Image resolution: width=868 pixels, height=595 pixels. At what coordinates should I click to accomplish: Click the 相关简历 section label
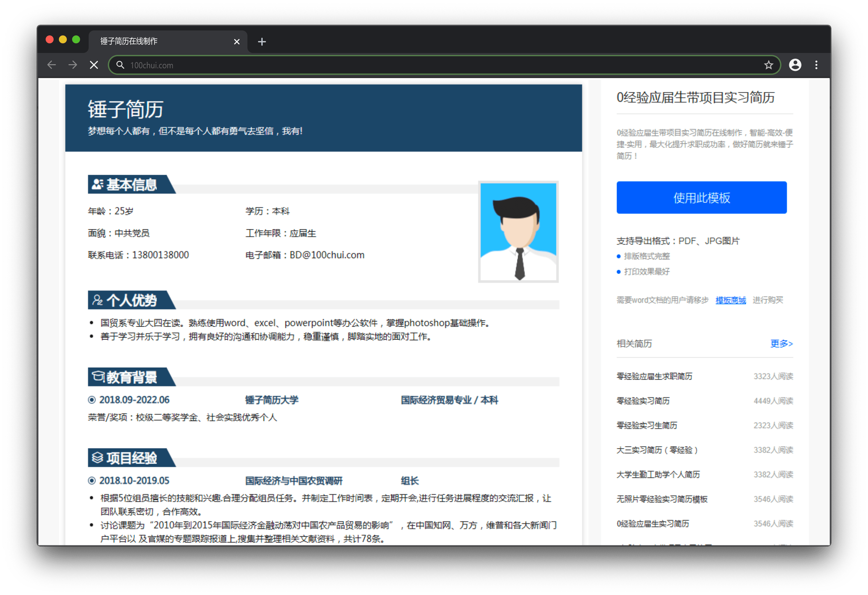point(634,343)
